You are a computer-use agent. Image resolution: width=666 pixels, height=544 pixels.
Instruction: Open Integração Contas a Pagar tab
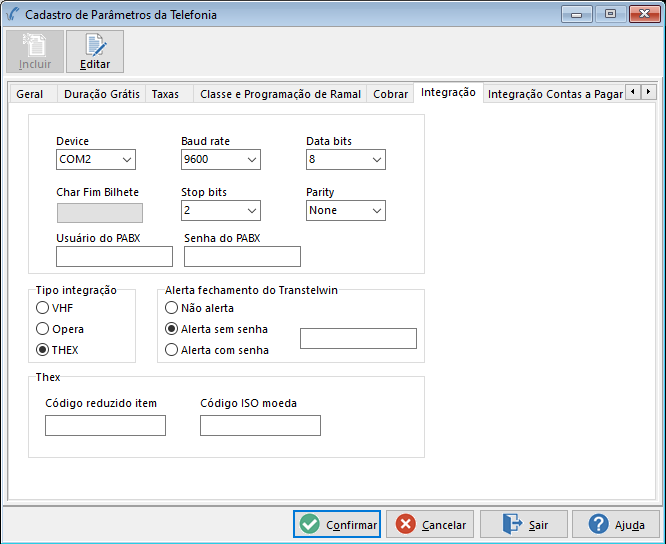[x=555, y=94]
